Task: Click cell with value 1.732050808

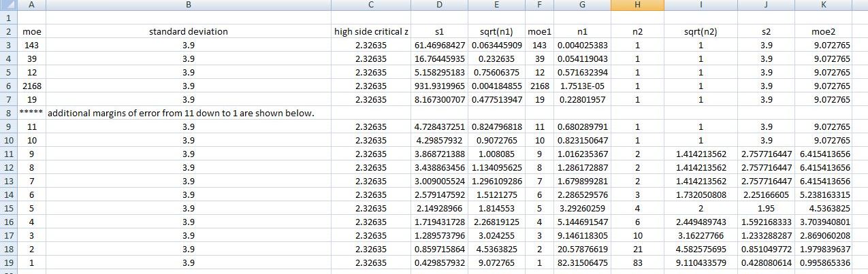Action: (x=701, y=194)
